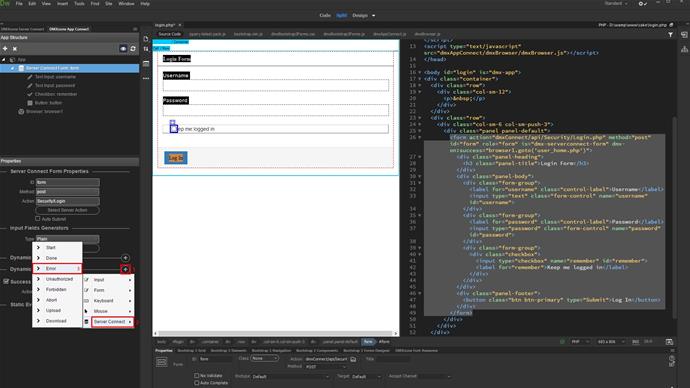The image size is (690, 388).
Task: Click the up-down arrows sync icon
Action: pyautogui.click(x=146, y=49)
